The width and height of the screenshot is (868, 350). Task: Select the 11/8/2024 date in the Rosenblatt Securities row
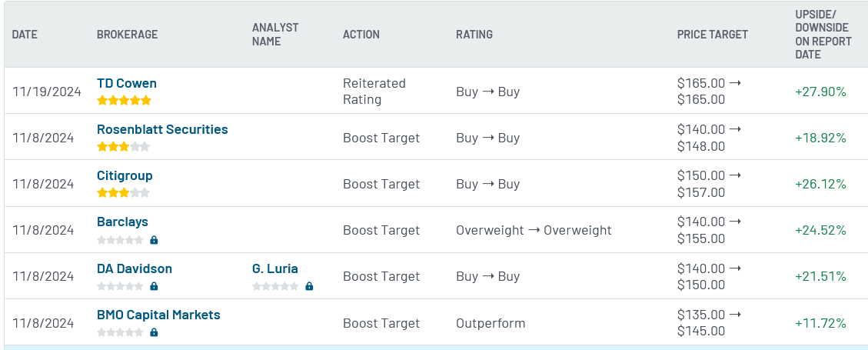click(x=43, y=138)
